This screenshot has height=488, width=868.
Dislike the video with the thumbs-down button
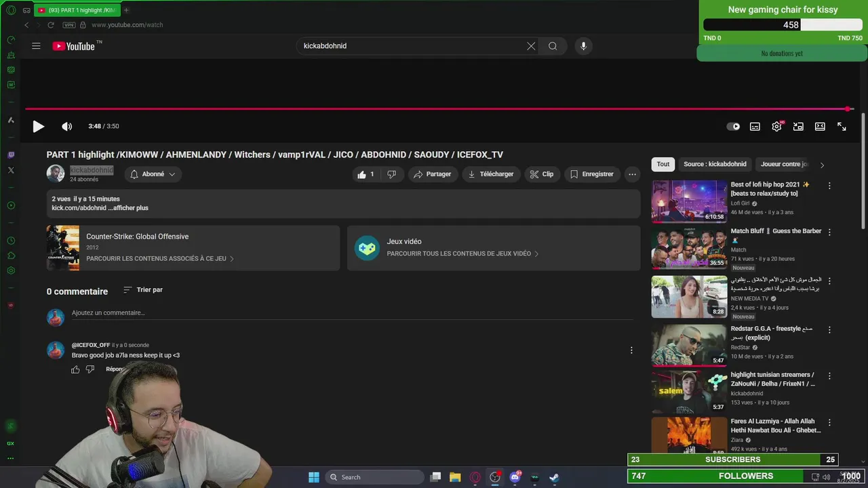pyautogui.click(x=391, y=174)
